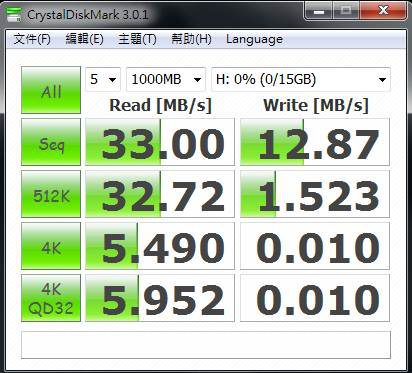The image size is (412, 373).
Task: Maximize the CrystalDiskMark window
Action: click(346, 11)
